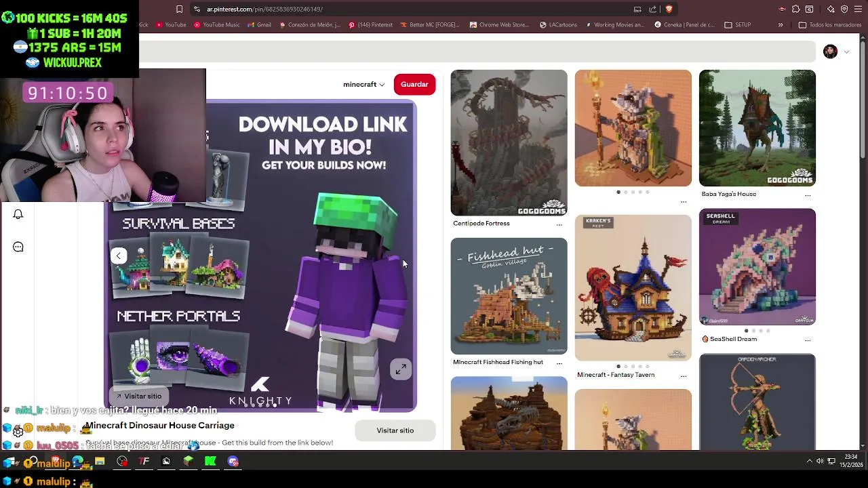Open the Brave Shields lion icon
The image size is (868, 488).
pyautogui.click(x=669, y=9)
